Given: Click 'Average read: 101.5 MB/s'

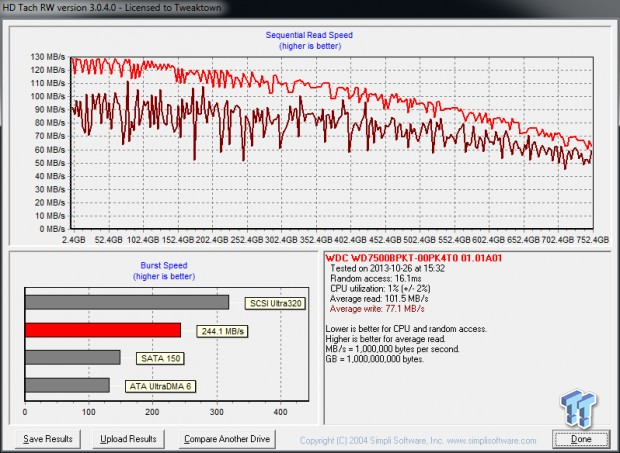Looking at the screenshot, I should click(x=379, y=299).
